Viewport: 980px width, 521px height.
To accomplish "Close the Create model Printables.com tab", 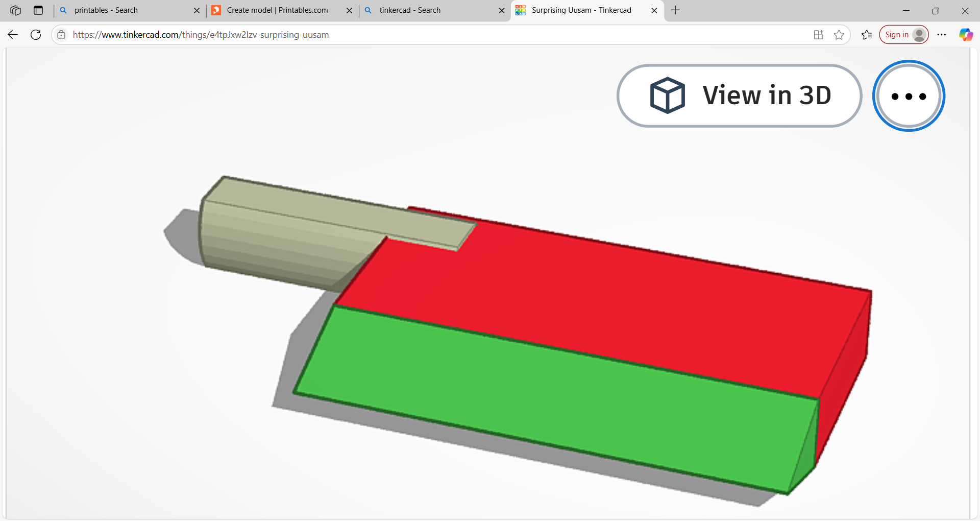I will [350, 10].
